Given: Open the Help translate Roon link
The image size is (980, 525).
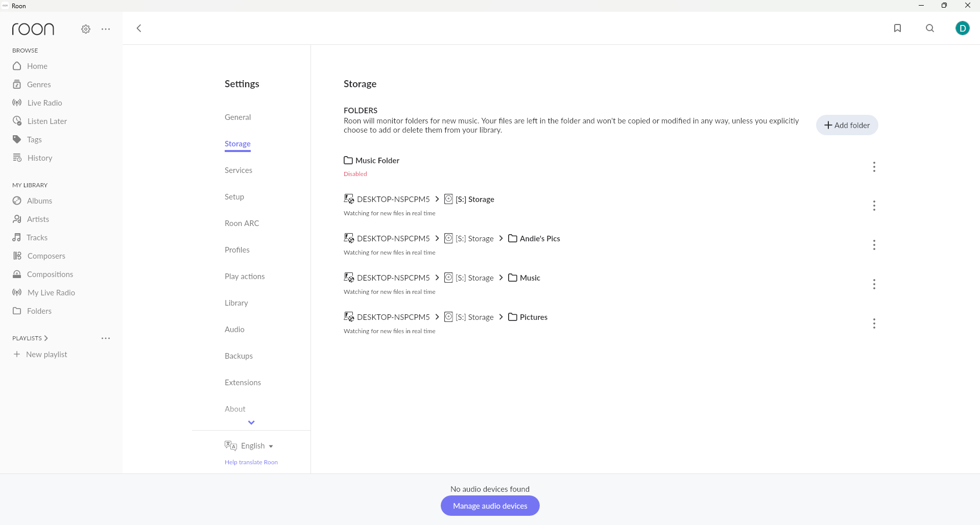Looking at the screenshot, I should pyautogui.click(x=251, y=462).
